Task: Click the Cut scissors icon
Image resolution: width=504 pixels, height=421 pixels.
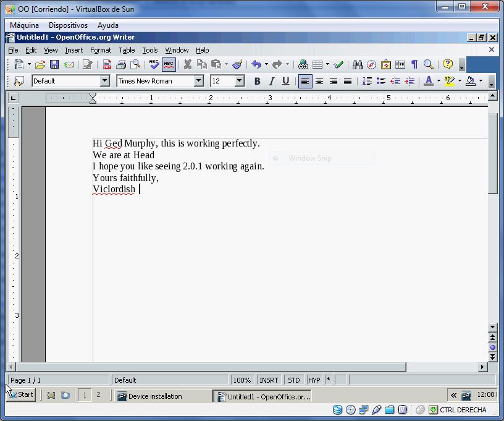Action: (x=187, y=65)
